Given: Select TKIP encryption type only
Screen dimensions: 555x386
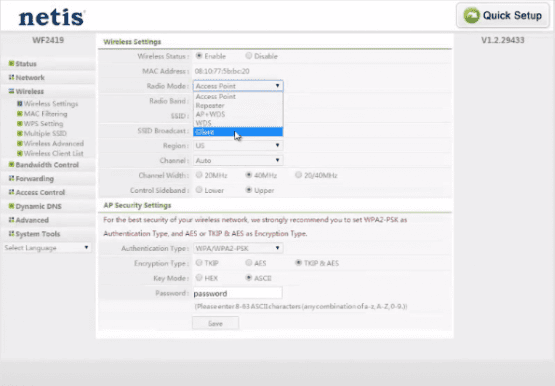Looking at the screenshot, I should click(x=199, y=263).
